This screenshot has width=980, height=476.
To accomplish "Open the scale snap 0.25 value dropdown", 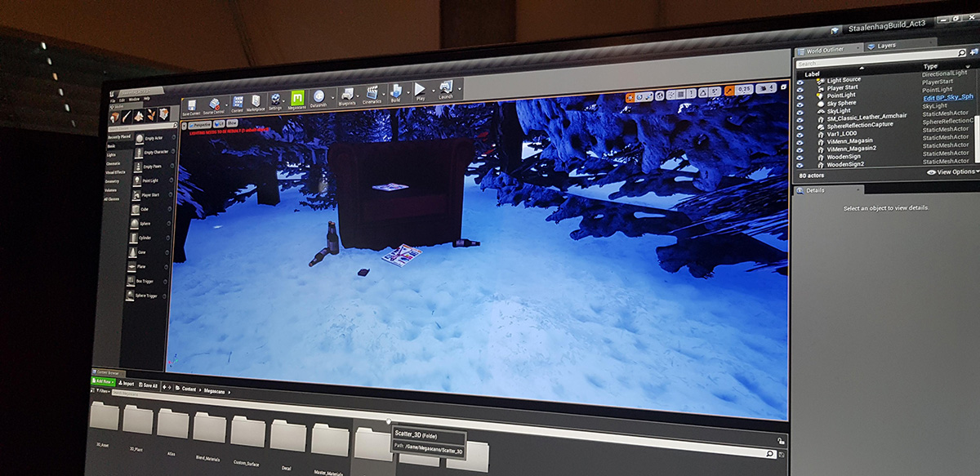I will tap(744, 88).
